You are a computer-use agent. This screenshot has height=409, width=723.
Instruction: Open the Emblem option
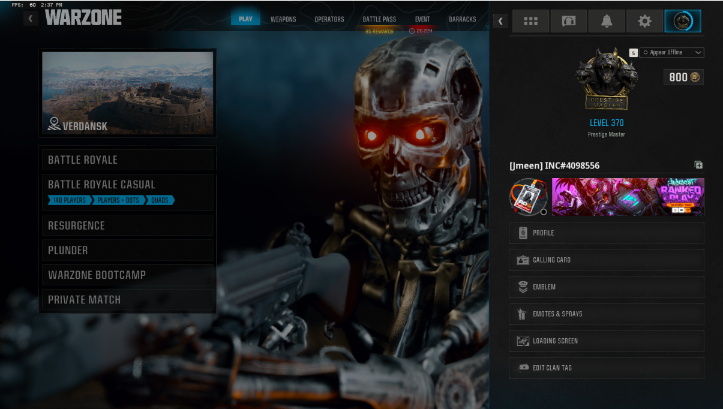606,287
